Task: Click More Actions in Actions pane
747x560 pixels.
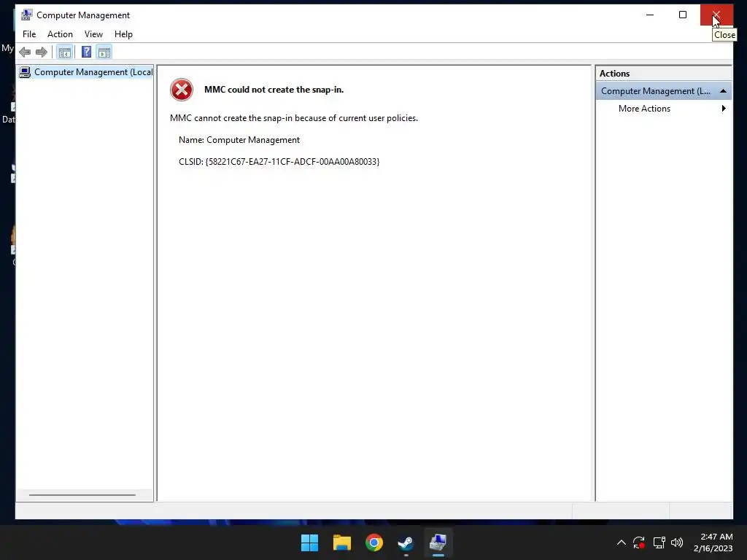Action: 644,109
